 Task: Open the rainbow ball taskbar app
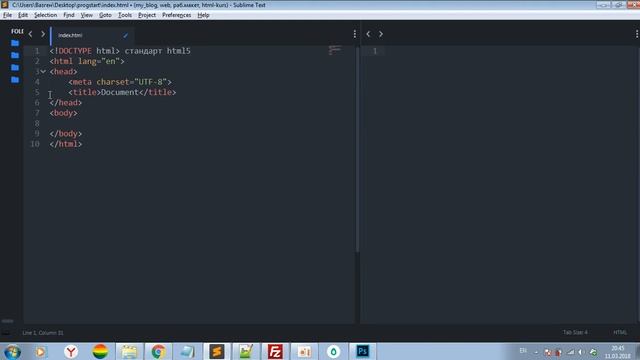(100, 351)
